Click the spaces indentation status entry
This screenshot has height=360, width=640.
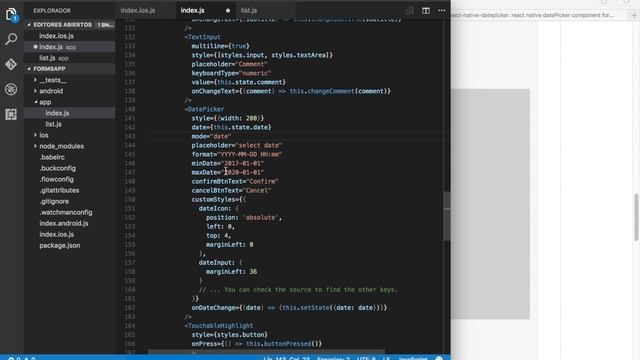click(333, 358)
